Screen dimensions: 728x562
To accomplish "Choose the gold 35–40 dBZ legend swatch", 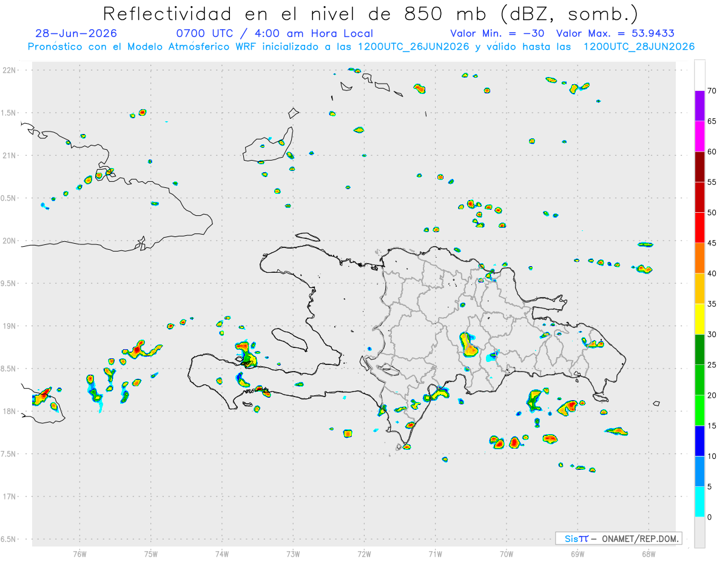I will [x=699, y=289].
